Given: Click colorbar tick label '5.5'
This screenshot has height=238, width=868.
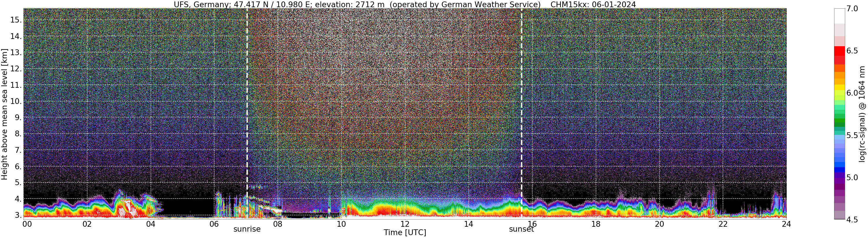Looking at the screenshot, I should pyautogui.click(x=852, y=135).
